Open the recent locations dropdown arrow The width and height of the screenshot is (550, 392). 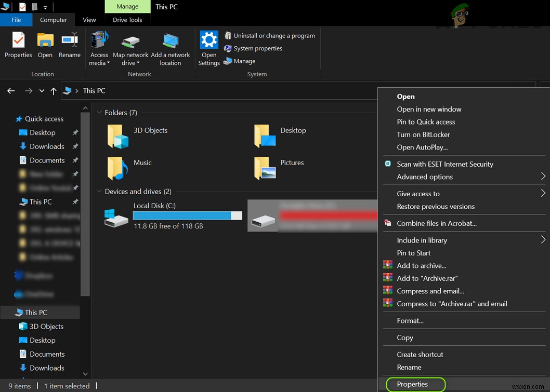pos(42,91)
